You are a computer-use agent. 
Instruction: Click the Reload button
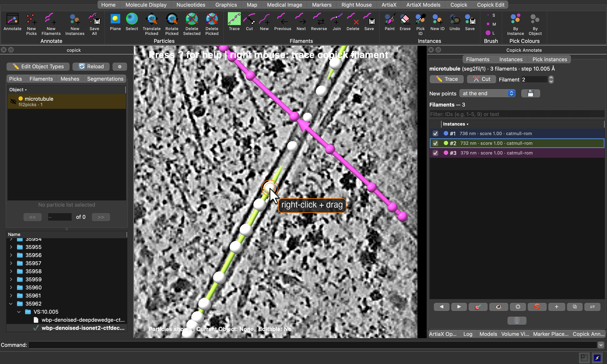[91, 66]
